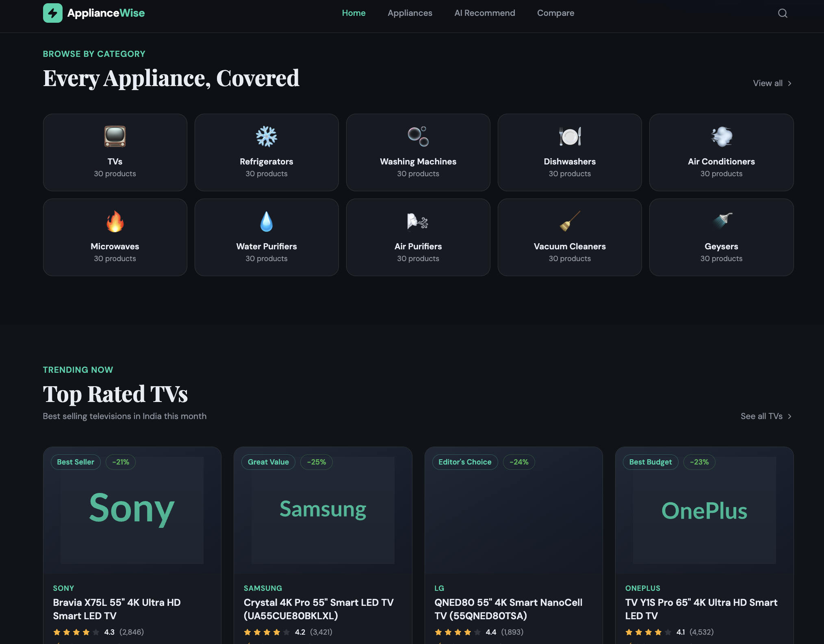Image resolution: width=824 pixels, height=644 pixels.
Task: Click the LG brand label
Action: point(439,588)
